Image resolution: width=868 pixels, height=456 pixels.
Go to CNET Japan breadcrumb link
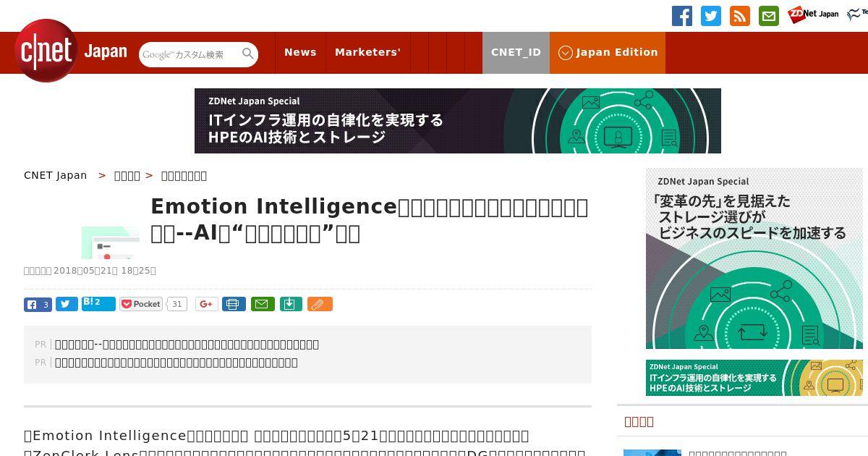click(x=56, y=175)
